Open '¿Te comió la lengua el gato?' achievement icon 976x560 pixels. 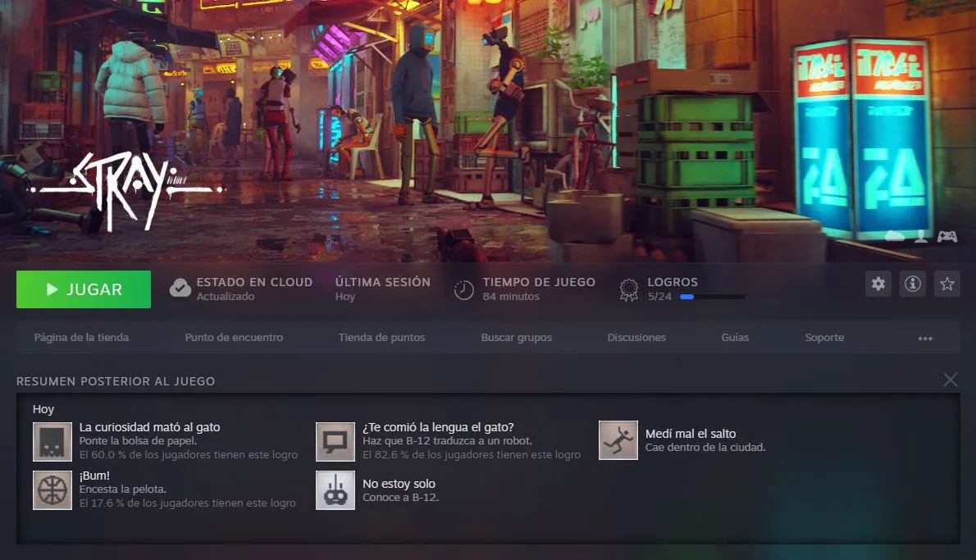pyautogui.click(x=335, y=442)
